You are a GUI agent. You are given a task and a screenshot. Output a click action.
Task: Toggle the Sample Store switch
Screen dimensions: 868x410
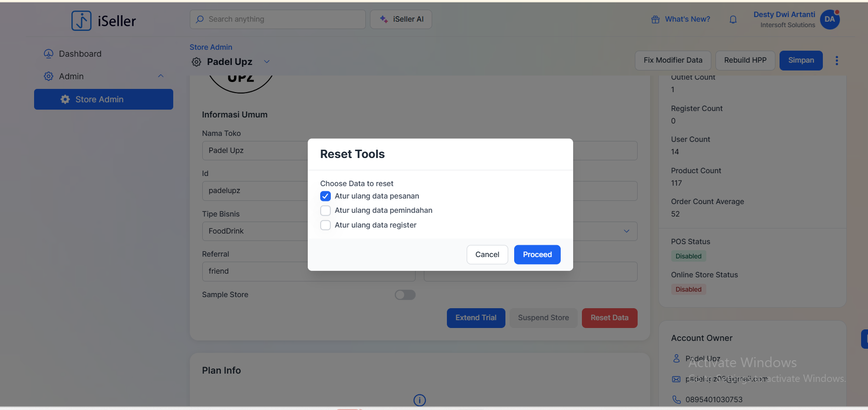405,295
